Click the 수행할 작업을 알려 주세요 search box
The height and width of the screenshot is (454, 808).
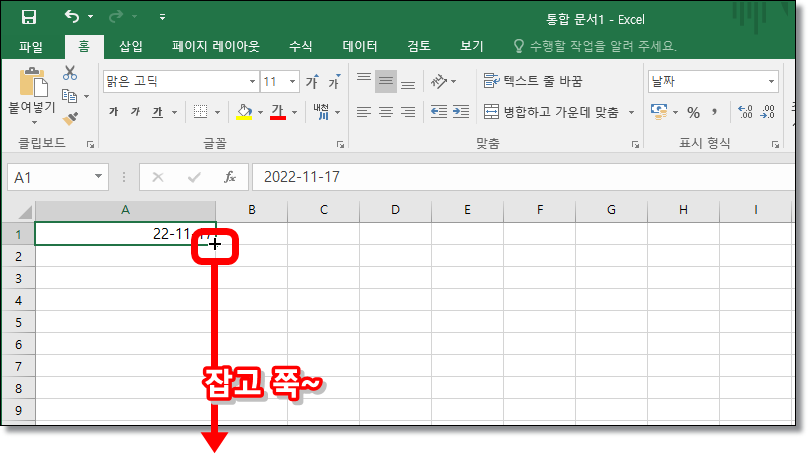pyautogui.click(x=595, y=46)
